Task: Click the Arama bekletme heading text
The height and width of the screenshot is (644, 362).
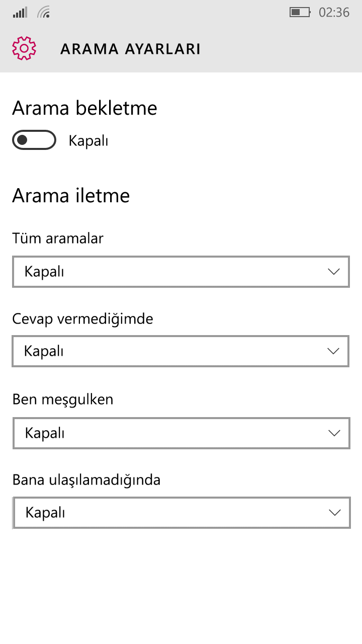Action: pyautogui.click(x=84, y=108)
